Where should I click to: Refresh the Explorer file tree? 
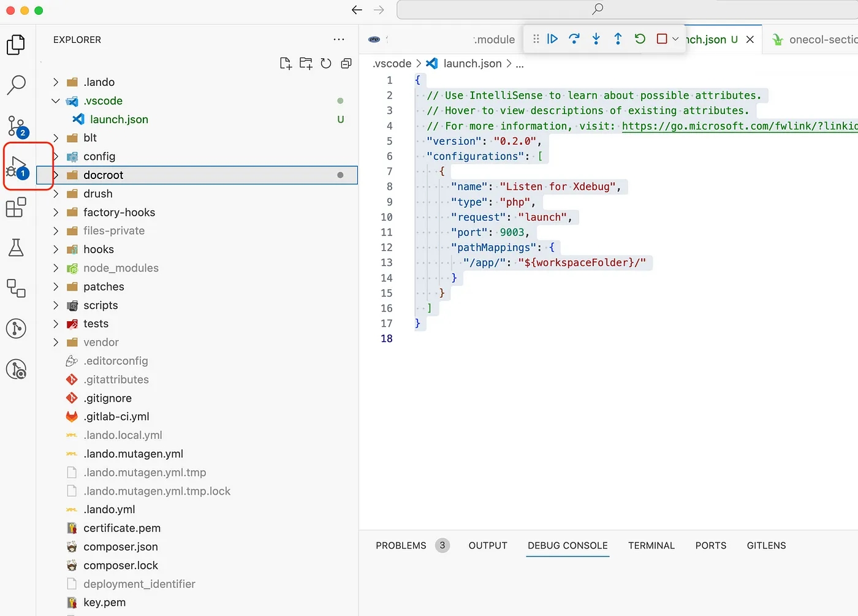pyautogui.click(x=326, y=63)
